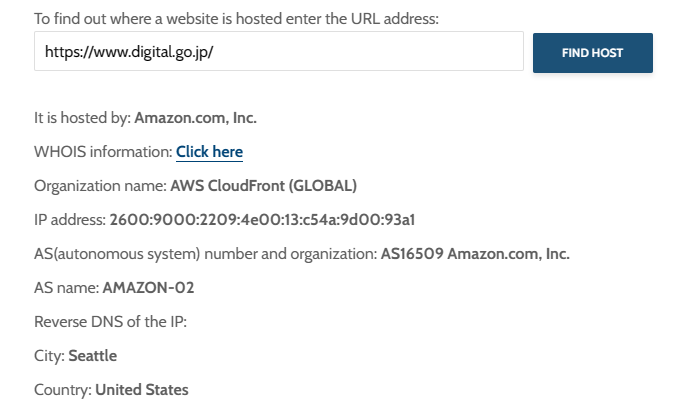This screenshot has height=410, width=691.
Task: Click the 'AMAZON-02' AS name value
Action: [148, 288]
